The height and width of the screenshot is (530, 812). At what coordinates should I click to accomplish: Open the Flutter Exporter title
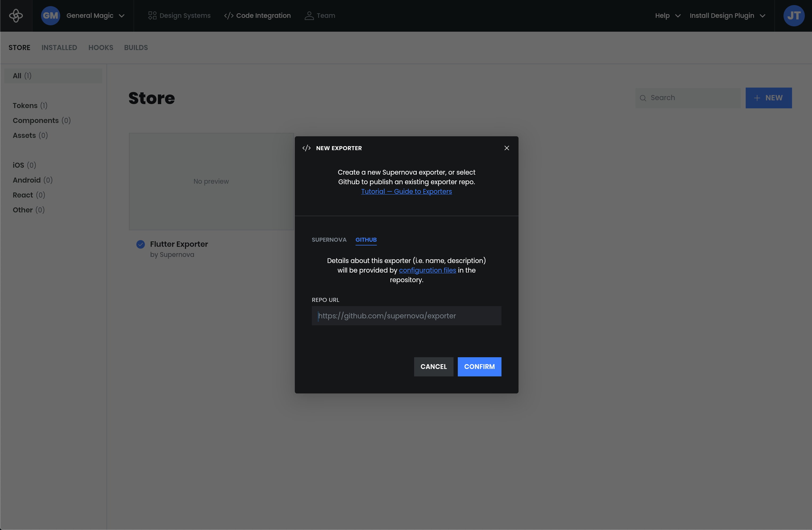point(179,244)
